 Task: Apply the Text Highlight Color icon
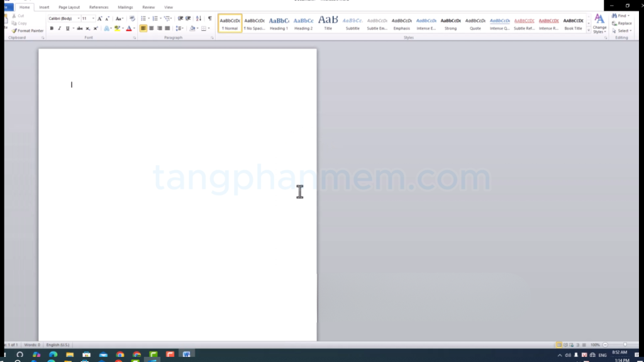117,28
